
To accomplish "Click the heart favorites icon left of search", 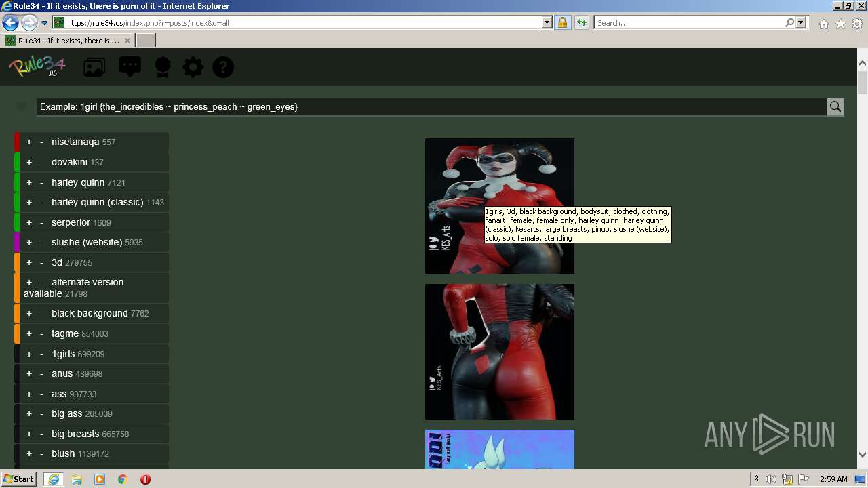I will [x=22, y=106].
